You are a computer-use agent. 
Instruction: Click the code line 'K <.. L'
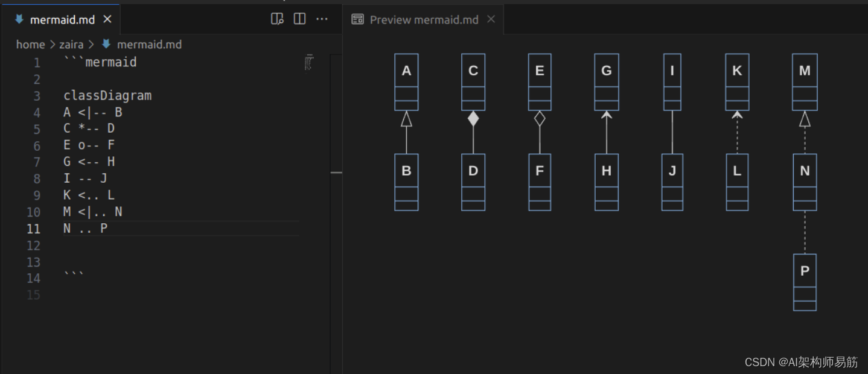tap(89, 195)
